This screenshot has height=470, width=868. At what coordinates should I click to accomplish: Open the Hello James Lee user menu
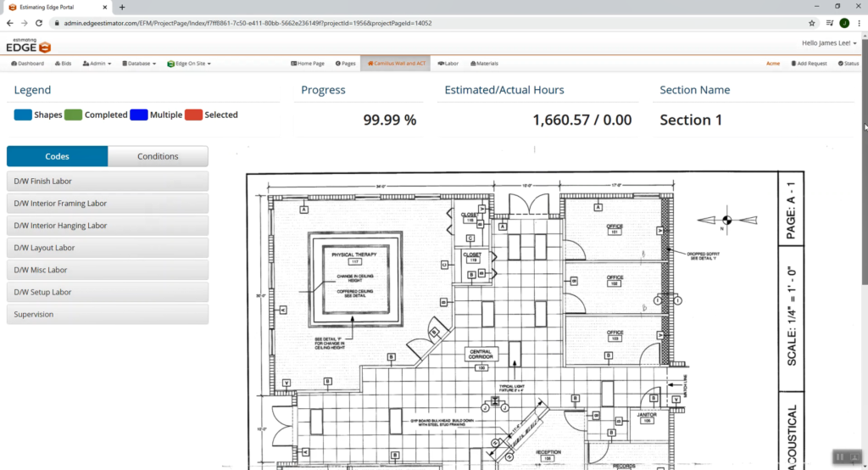[829, 42]
